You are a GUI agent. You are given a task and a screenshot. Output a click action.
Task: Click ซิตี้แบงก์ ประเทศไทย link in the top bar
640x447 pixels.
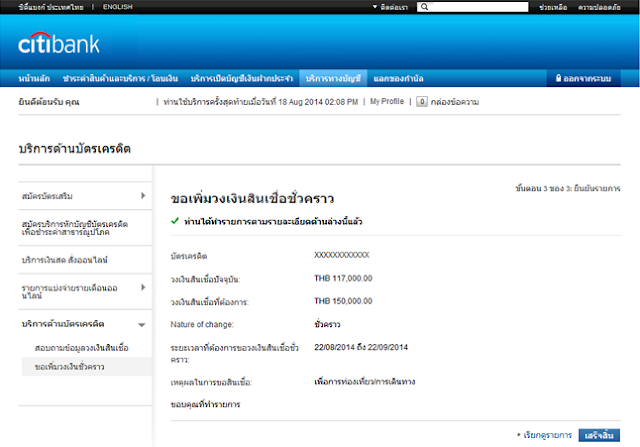pos(51,7)
